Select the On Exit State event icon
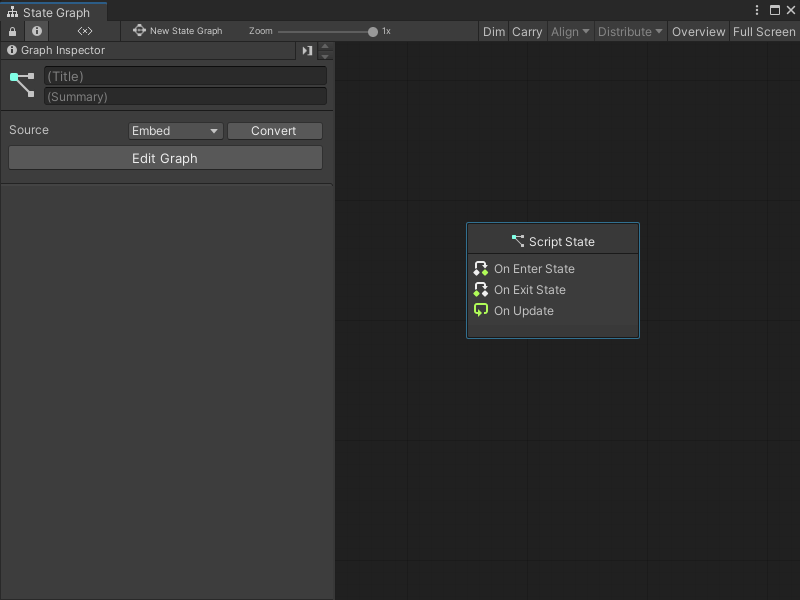 [x=480, y=289]
